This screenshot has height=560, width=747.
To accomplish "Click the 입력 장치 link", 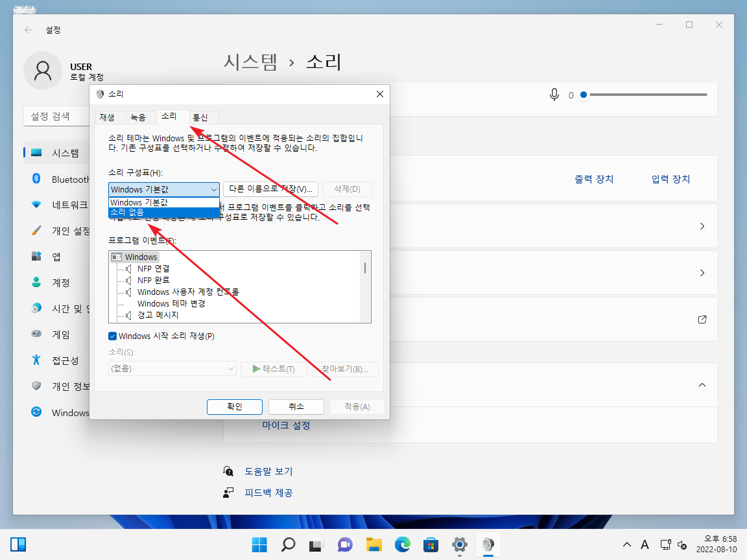I will click(x=670, y=179).
